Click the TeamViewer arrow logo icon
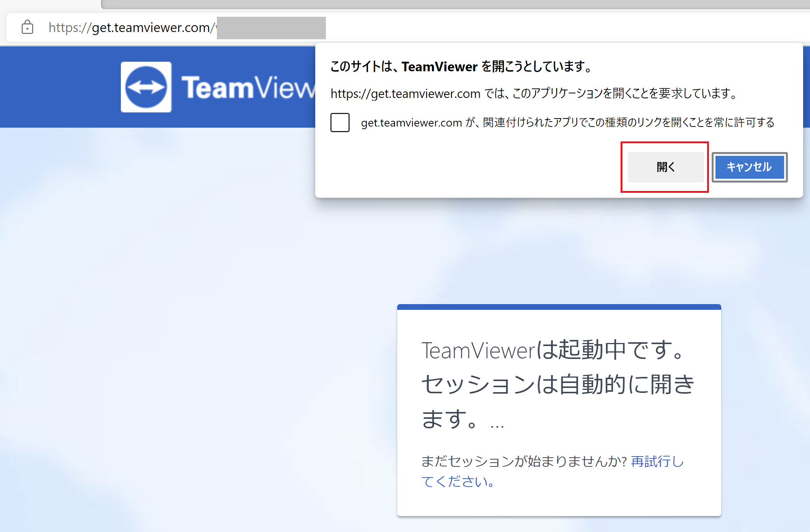 (146, 87)
